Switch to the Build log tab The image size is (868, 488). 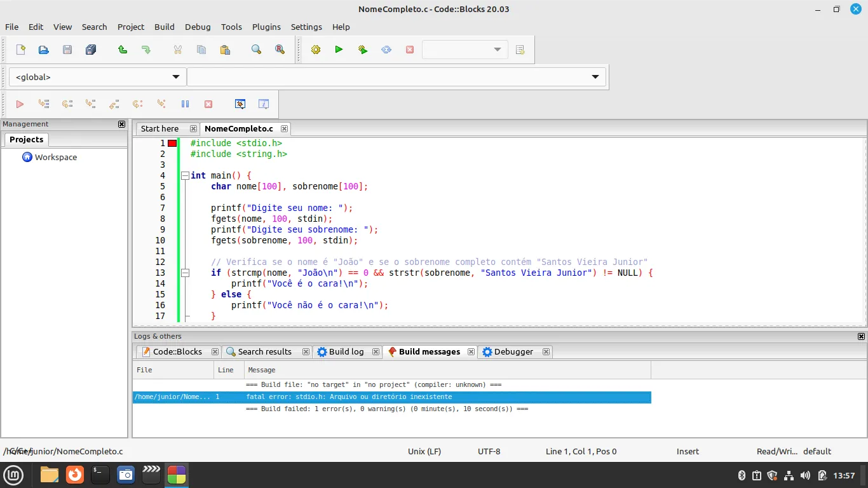coord(346,351)
